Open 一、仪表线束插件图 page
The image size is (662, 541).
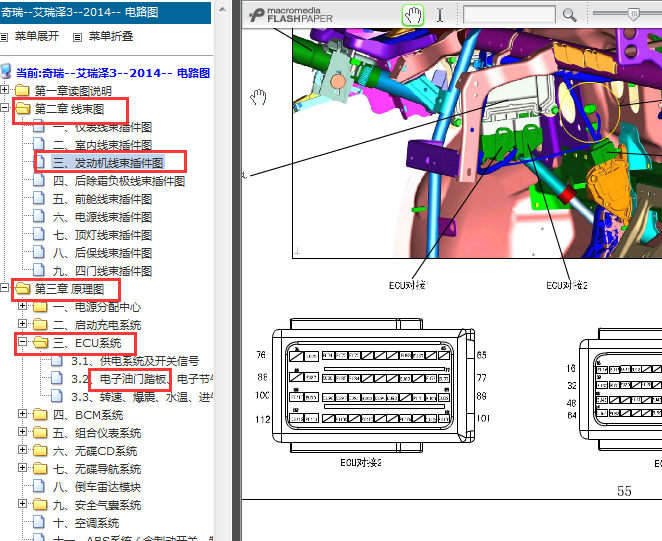pyautogui.click(x=102, y=127)
